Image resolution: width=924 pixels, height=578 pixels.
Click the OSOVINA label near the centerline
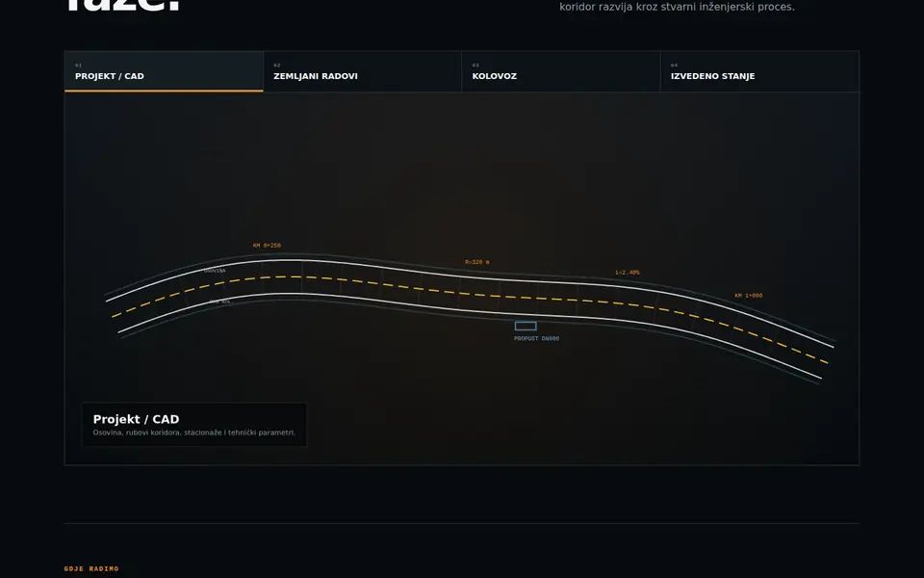coord(215,271)
